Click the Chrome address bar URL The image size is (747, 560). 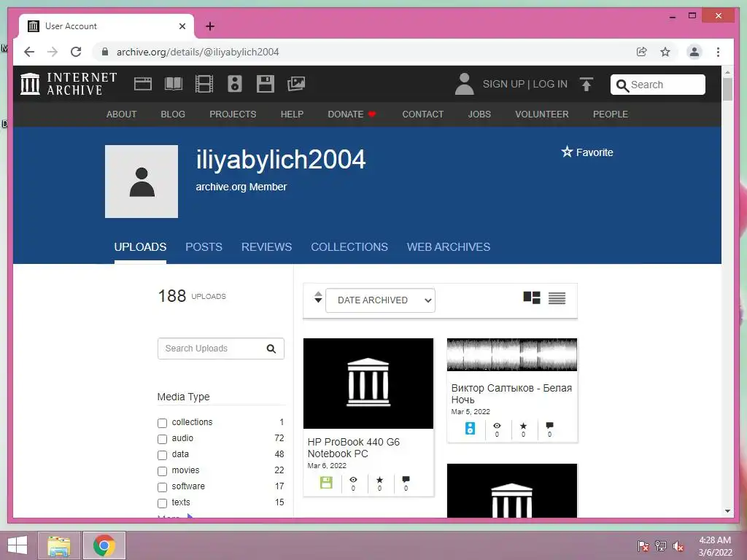click(198, 52)
